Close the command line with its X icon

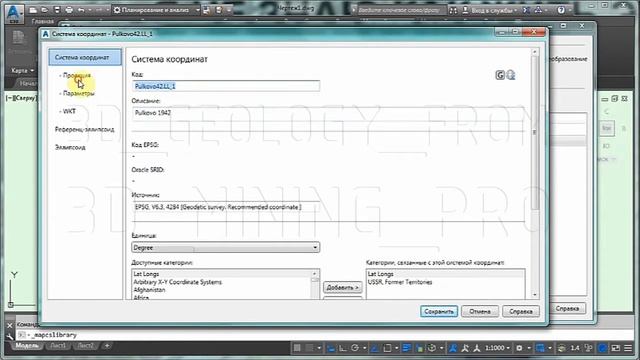click(x=10, y=326)
